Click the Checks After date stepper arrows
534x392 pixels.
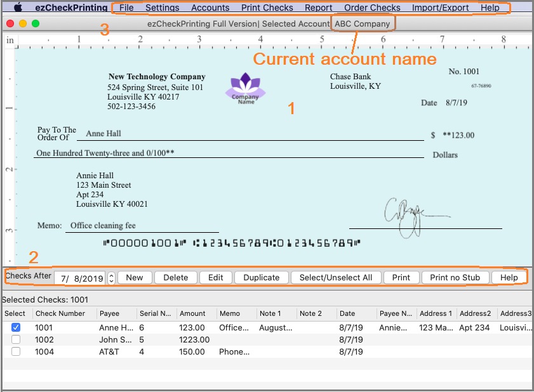point(112,278)
